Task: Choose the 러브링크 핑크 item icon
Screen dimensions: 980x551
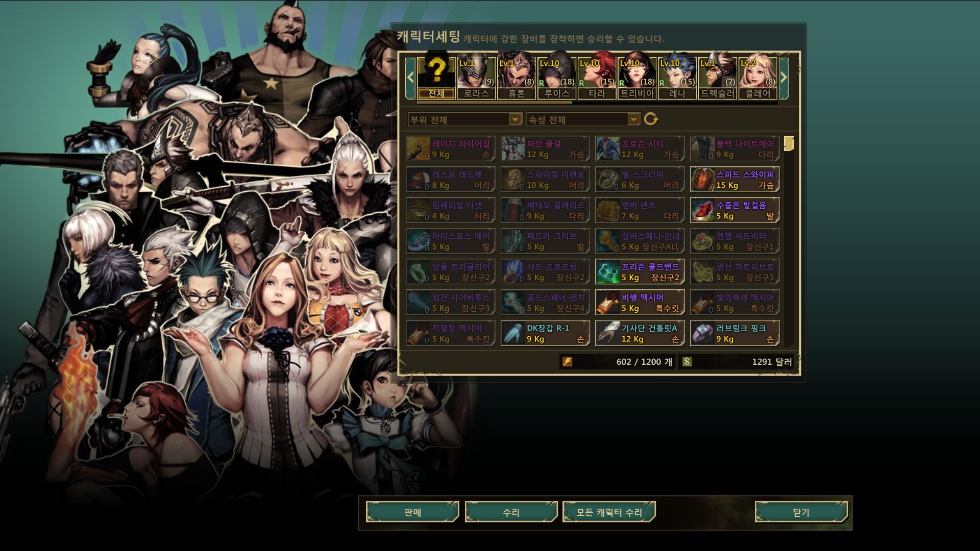Action: (x=702, y=333)
